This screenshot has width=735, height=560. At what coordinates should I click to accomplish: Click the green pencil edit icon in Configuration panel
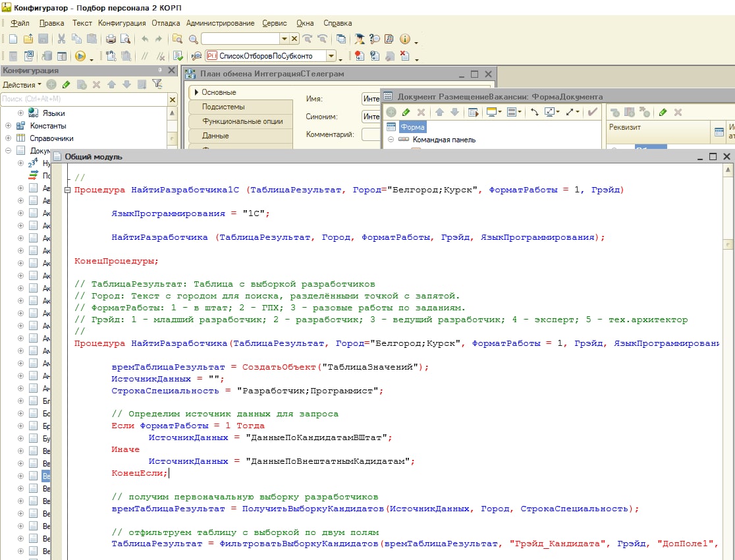(x=66, y=84)
